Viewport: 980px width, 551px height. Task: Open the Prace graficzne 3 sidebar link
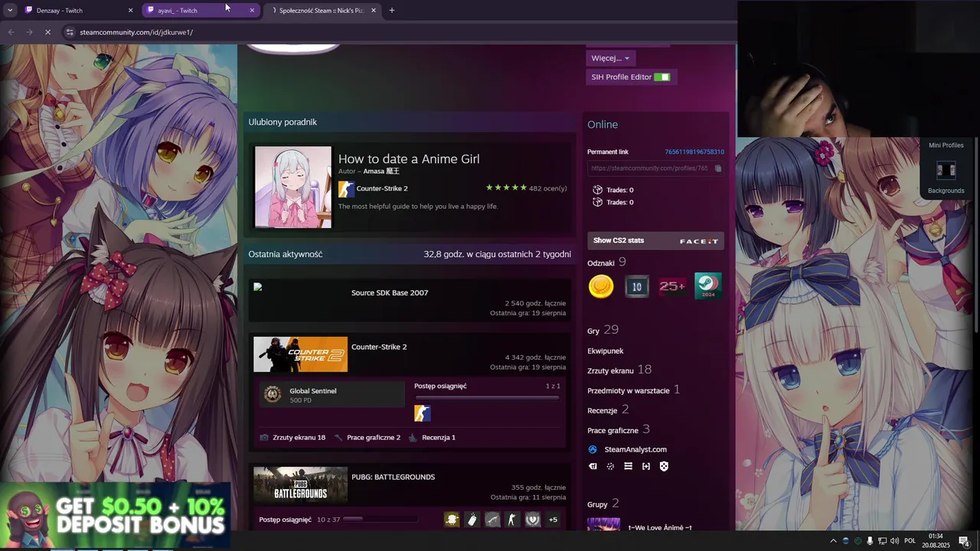pos(619,430)
